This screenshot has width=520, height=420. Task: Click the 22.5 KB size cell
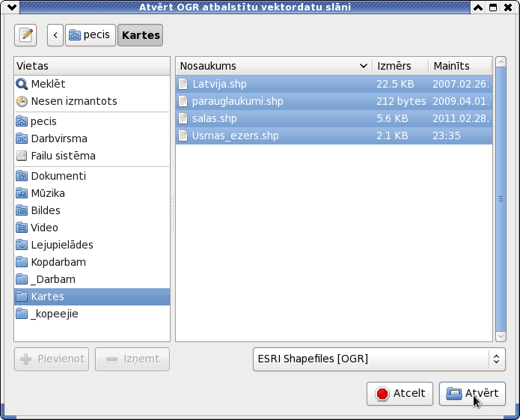coord(395,85)
